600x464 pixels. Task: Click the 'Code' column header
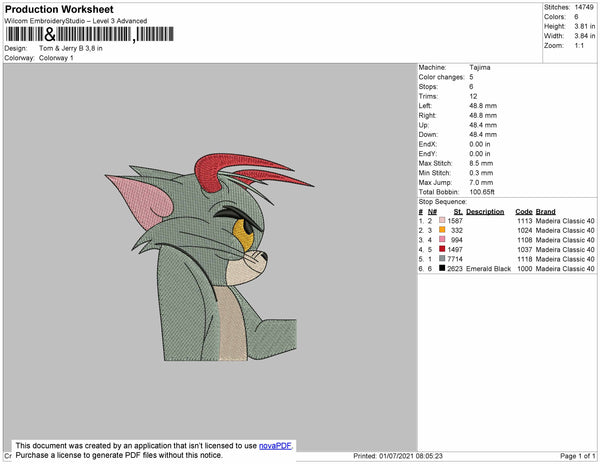tap(524, 212)
